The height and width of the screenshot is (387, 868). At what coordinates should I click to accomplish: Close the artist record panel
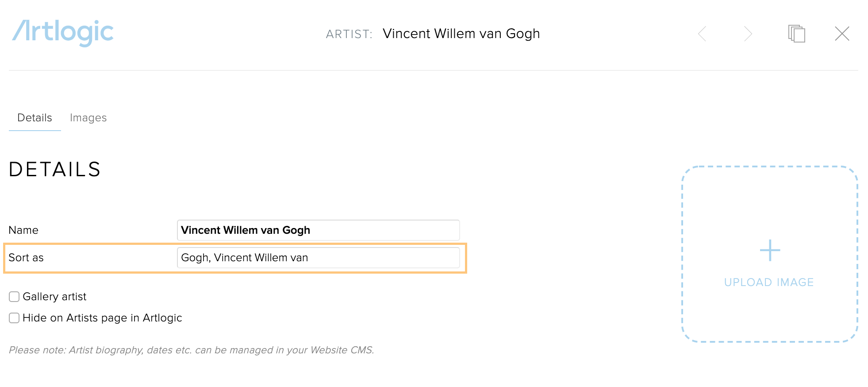(842, 34)
